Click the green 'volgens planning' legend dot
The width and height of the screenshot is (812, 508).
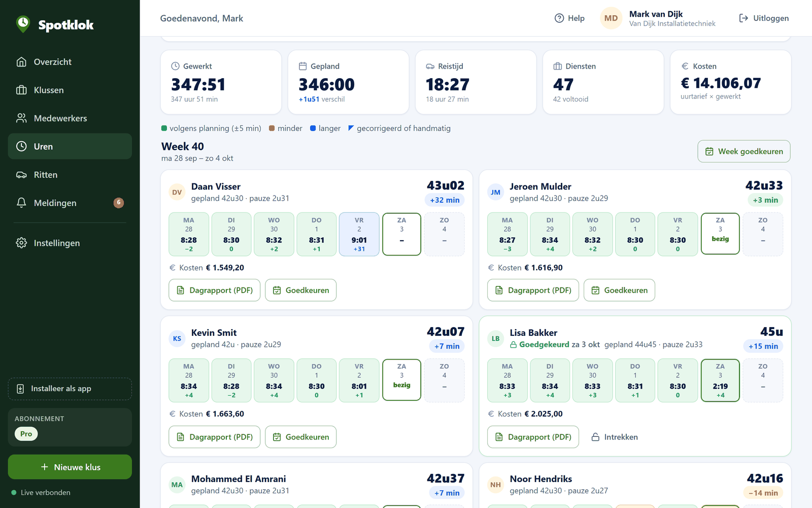[x=164, y=128]
